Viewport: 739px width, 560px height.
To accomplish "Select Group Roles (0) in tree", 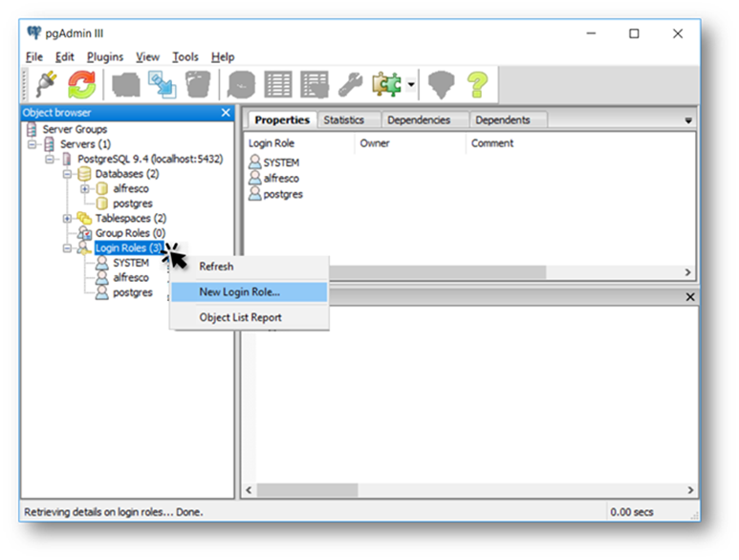I will (x=130, y=233).
